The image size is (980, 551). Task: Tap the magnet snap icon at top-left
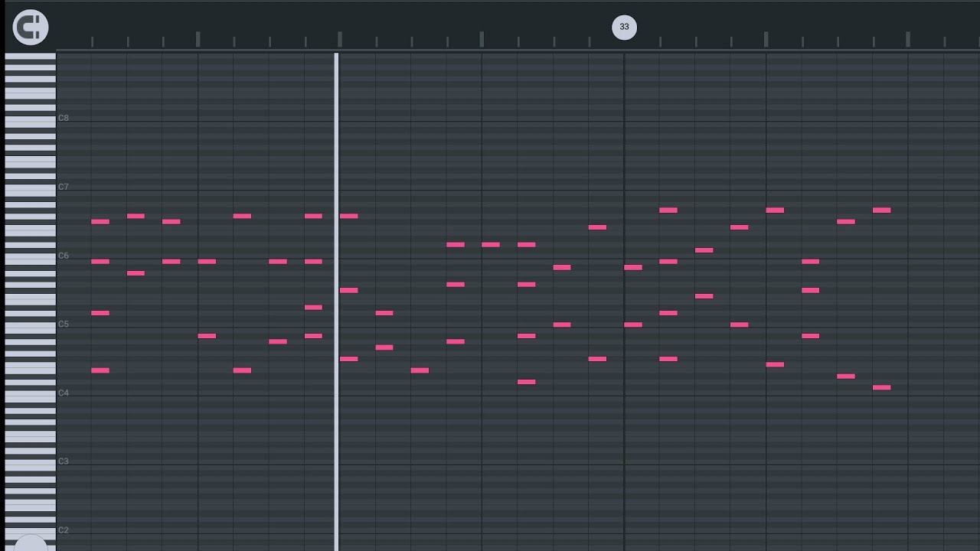coord(31,28)
